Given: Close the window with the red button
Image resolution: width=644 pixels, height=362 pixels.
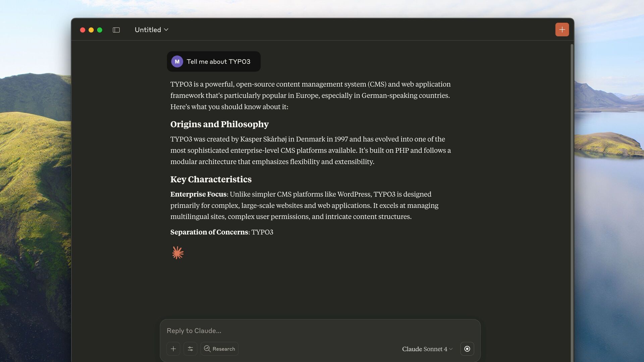Looking at the screenshot, I should (83, 30).
